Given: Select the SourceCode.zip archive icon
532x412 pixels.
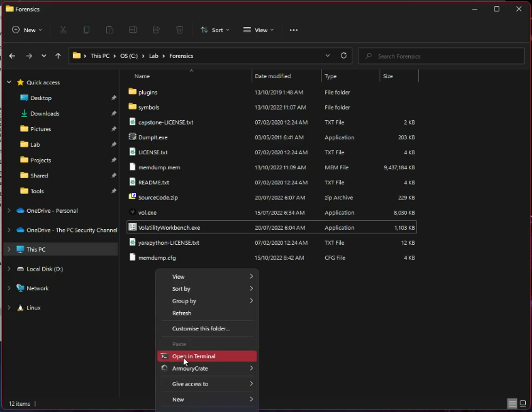Looking at the screenshot, I should point(133,198).
